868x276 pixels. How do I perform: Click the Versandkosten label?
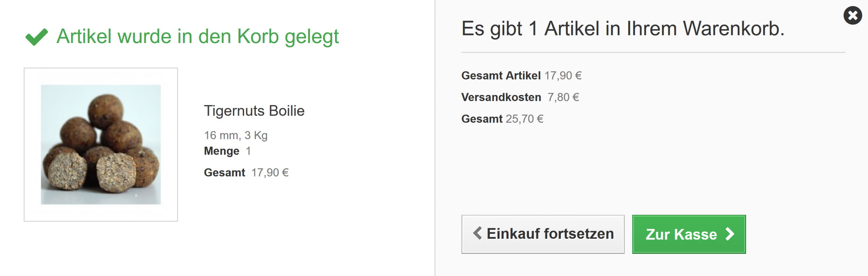click(x=501, y=97)
